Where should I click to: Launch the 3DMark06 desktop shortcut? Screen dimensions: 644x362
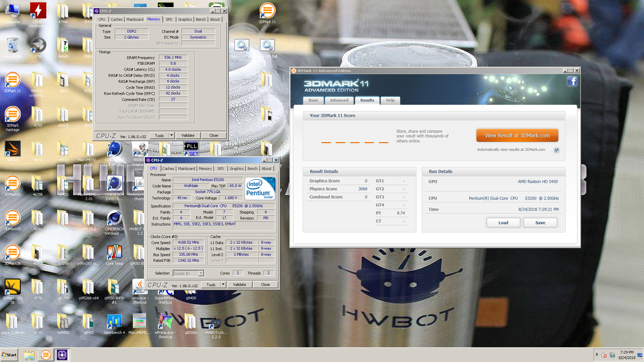click(12, 254)
